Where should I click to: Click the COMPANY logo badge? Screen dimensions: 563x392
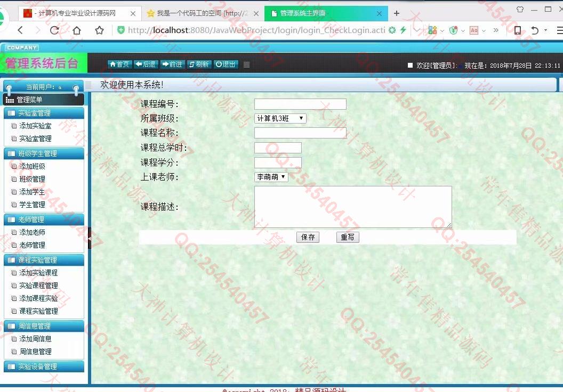tap(21, 48)
